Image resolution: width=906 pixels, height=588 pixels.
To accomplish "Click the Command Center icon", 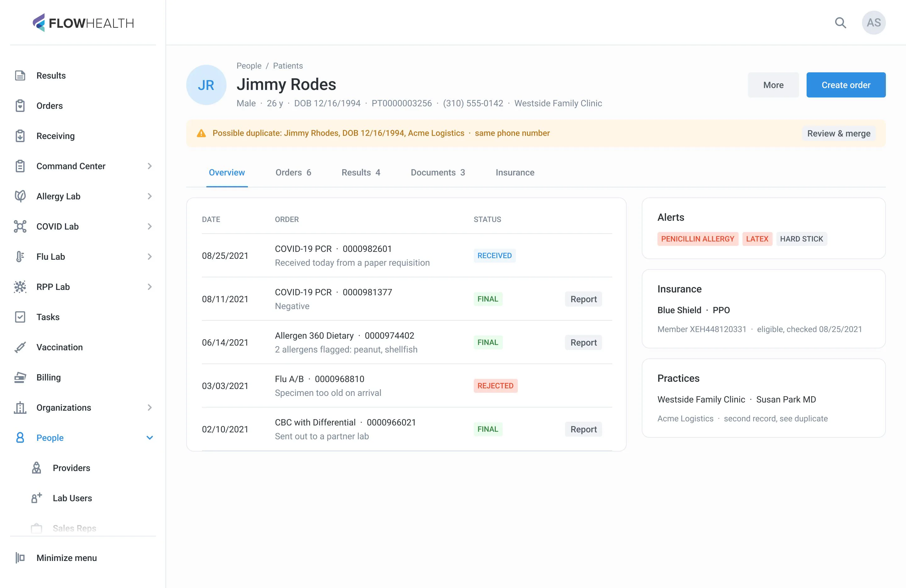I will coord(20,166).
